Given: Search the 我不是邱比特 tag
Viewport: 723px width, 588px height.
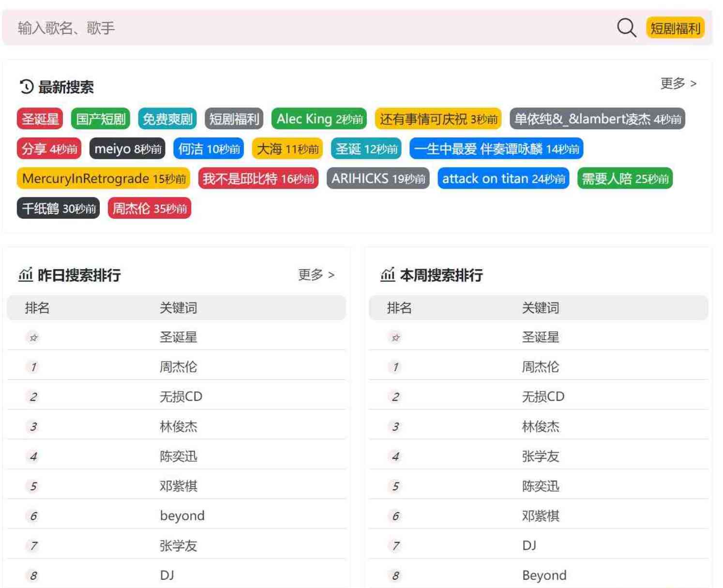Looking at the screenshot, I should [x=258, y=179].
